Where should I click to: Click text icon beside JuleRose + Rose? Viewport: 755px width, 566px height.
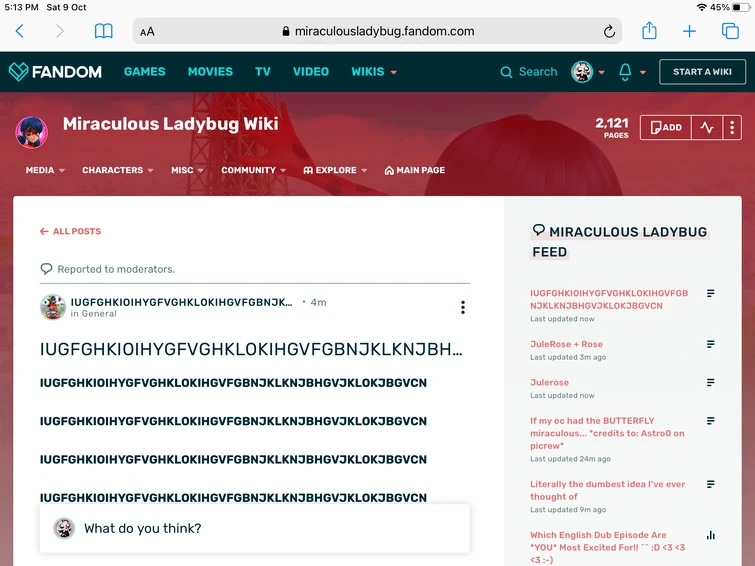point(710,344)
